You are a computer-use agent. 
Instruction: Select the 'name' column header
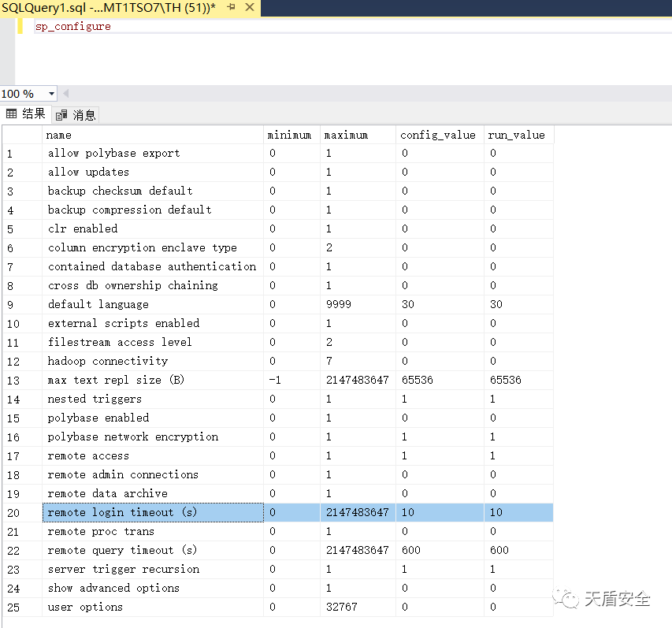click(x=59, y=135)
